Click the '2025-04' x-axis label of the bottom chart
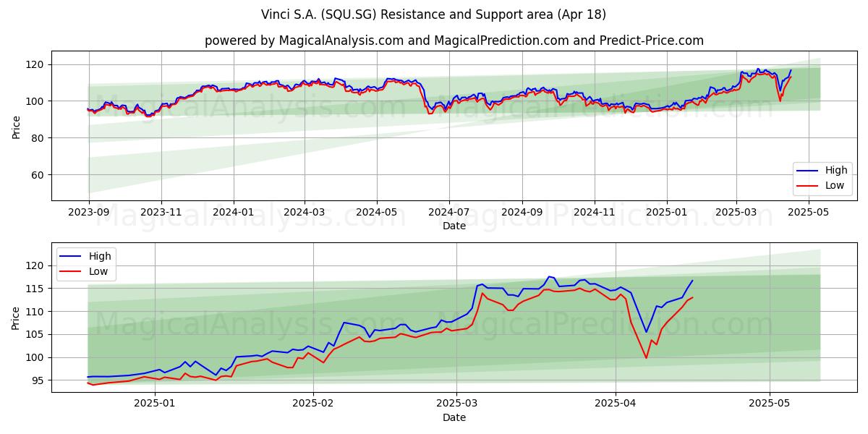Viewport: 868px width, 434px height. (616, 404)
